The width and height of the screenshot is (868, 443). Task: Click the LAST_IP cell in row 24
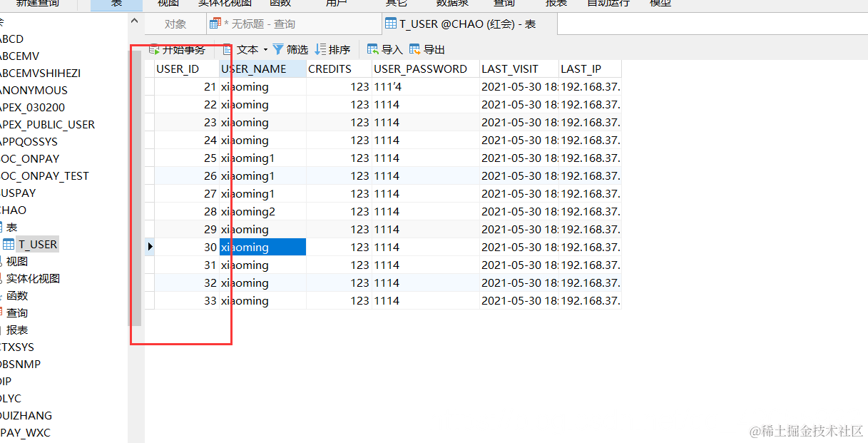coord(590,141)
